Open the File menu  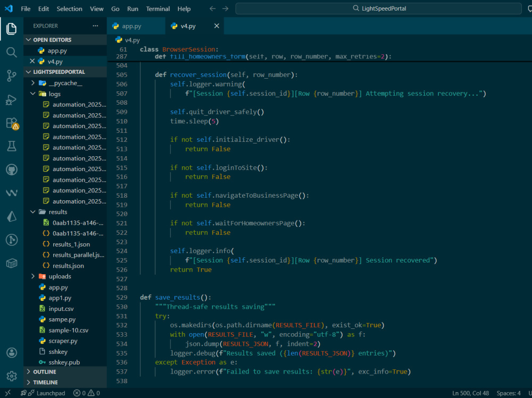click(x=26, y=9)
